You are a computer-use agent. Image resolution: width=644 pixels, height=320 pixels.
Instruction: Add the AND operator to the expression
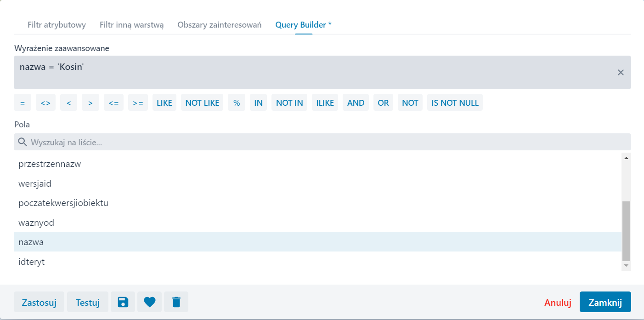356,102
